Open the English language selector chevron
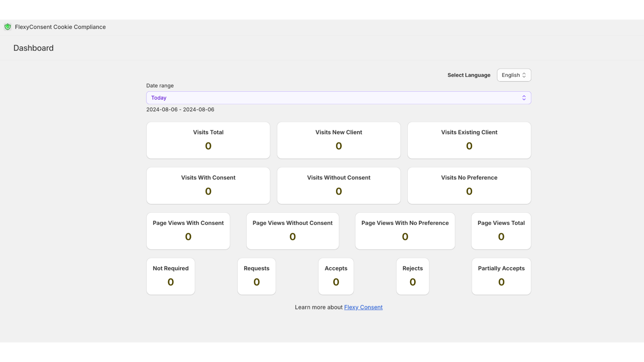 [524, 75]
